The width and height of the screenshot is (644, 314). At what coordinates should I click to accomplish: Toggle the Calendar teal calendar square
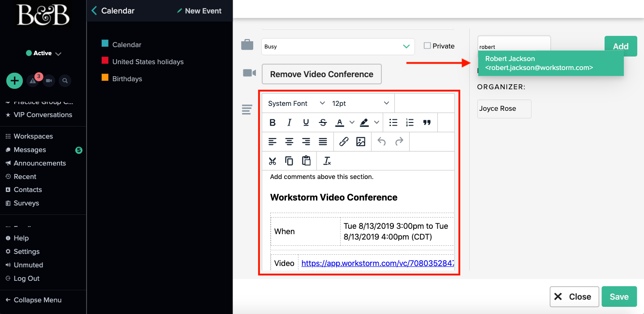pos(105,44)
